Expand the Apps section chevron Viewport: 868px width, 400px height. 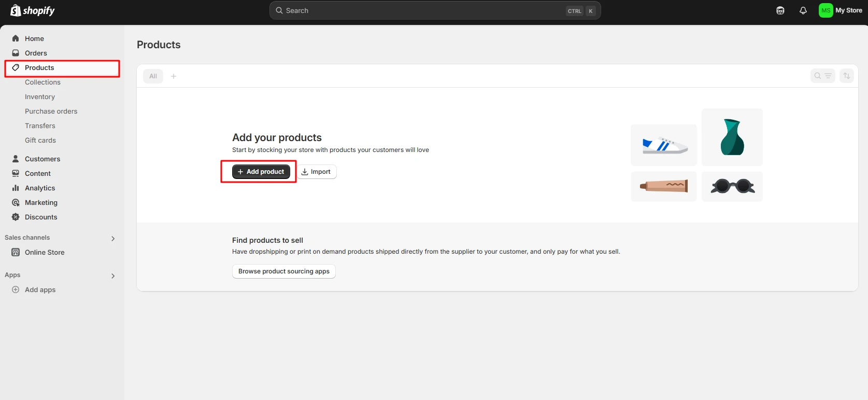113,276
